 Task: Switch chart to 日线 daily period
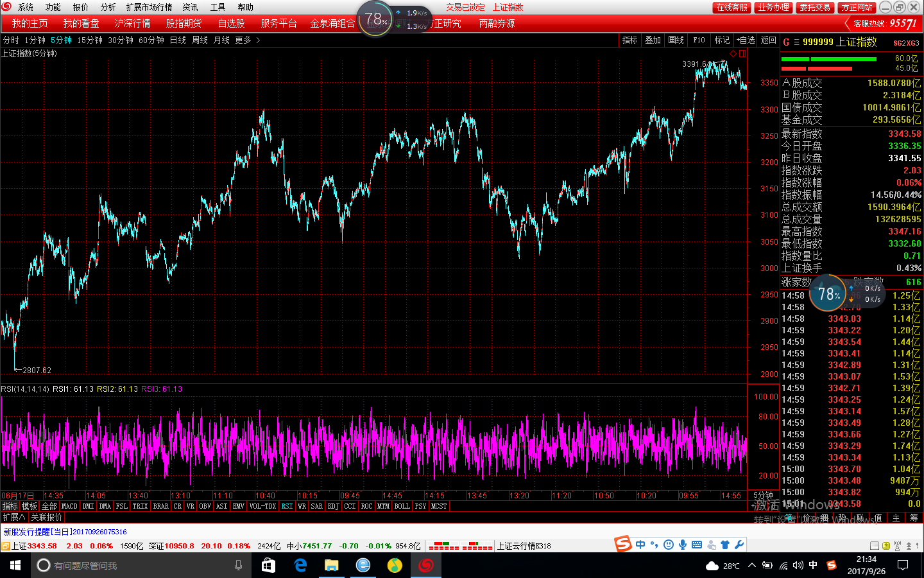pos(178,40)
